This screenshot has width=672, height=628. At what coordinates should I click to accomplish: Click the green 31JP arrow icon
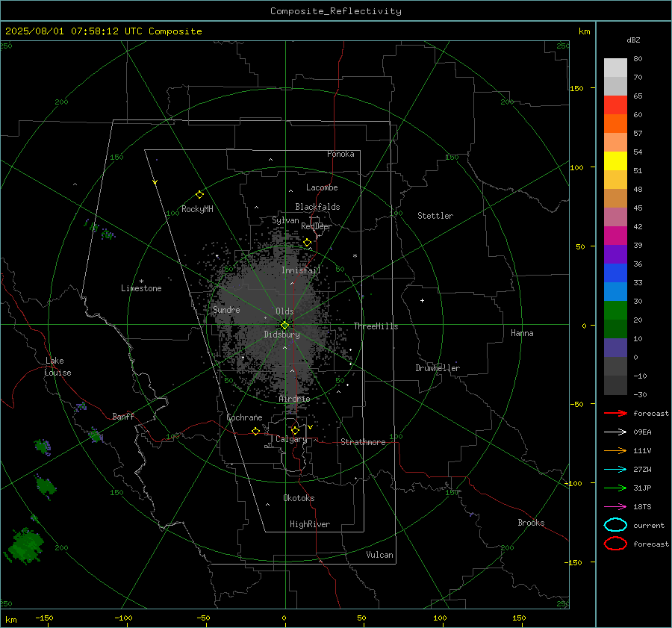coord(615,488)
